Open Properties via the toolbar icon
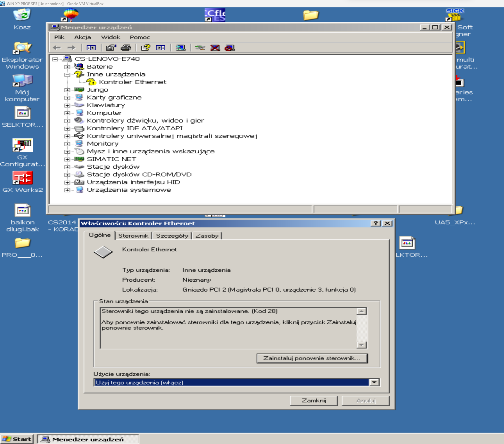504x444 pixels. tap(111, 48)
